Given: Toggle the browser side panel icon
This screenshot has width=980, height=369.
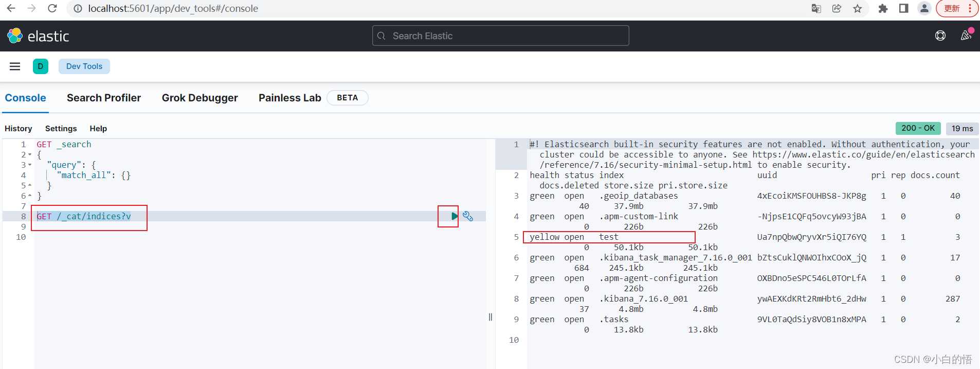Looking at the screenshot, I should coord(903,8).
